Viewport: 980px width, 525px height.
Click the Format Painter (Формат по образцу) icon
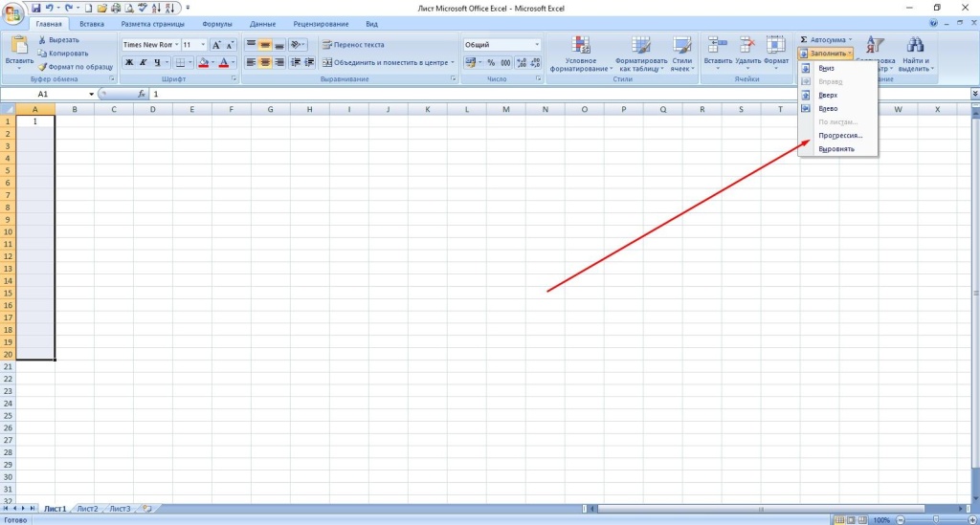42,67
